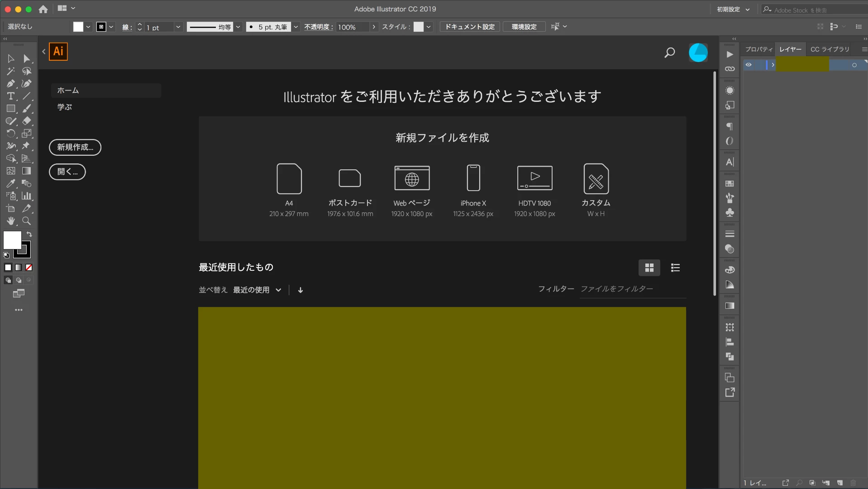The width and height of the screenshot is (868, 489).
Task: Open the Paragraph panel icon
Action: [x=730, y=126]
